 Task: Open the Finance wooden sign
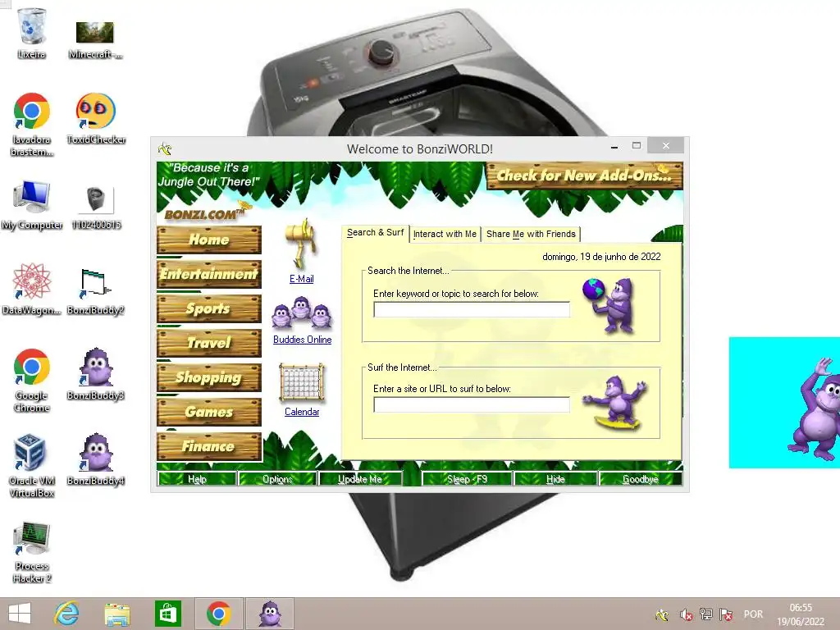pos(209,446)
